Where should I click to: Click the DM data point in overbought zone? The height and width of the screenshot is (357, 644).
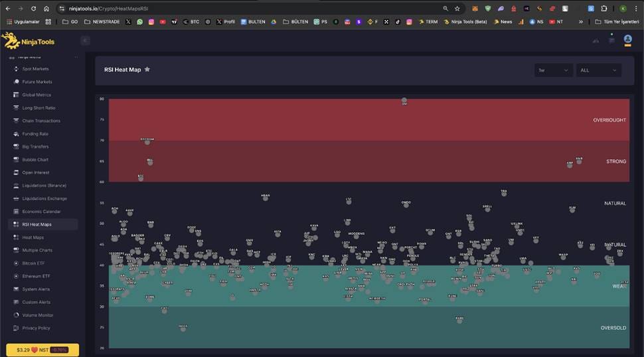pos(404,100)
